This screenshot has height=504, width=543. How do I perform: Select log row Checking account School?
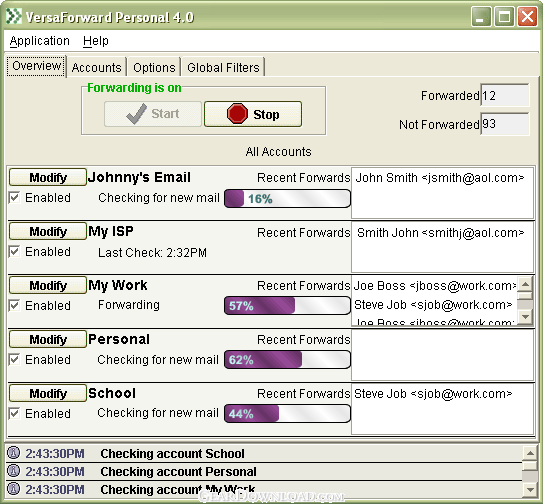[x=264, y=453]
